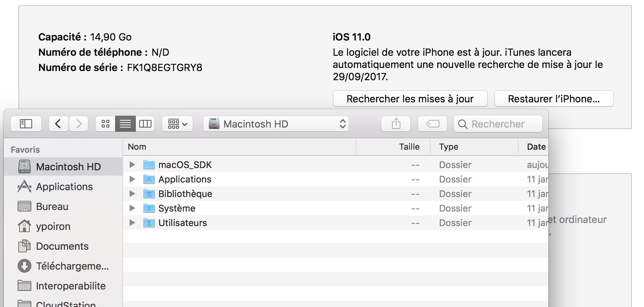This screenshot has height=307, width=644.
Task: Sort by the Taille column header
Action: [409, 147]
